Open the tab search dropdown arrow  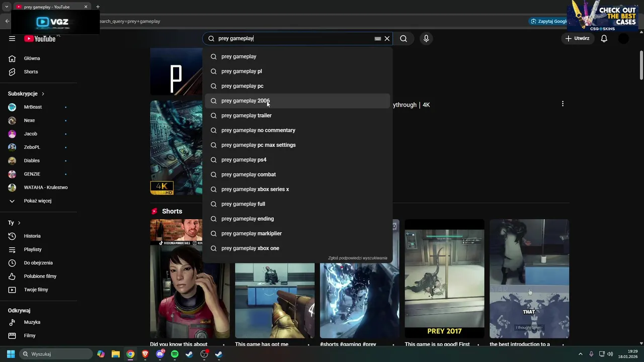[7, 7]
